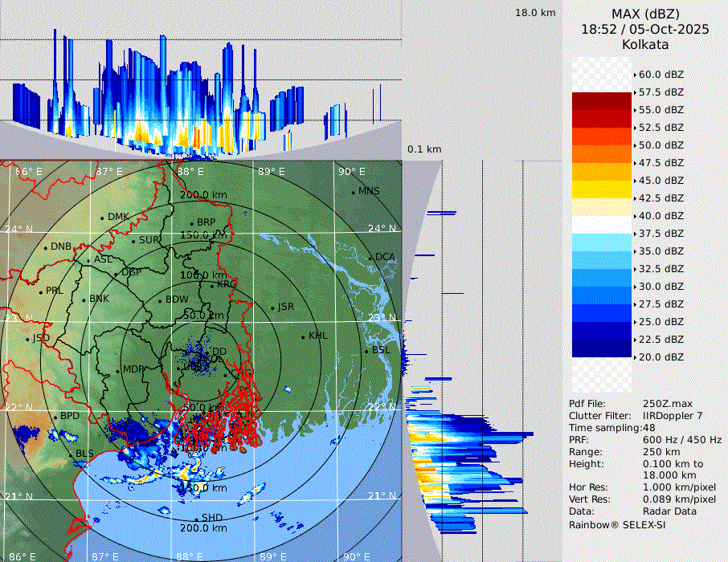Click the SHD station marker dot
Viewport: 728px width, 562px height.
coord(196,519)
